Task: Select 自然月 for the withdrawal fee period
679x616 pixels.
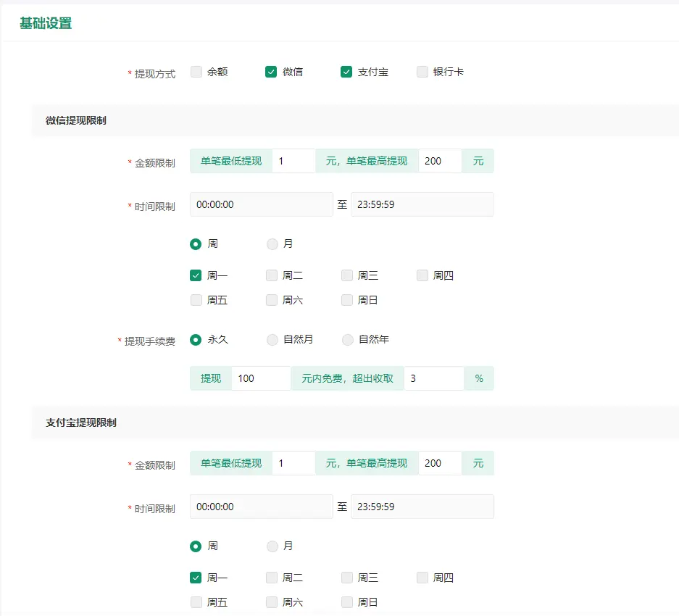Action: (x=272, y=339)
